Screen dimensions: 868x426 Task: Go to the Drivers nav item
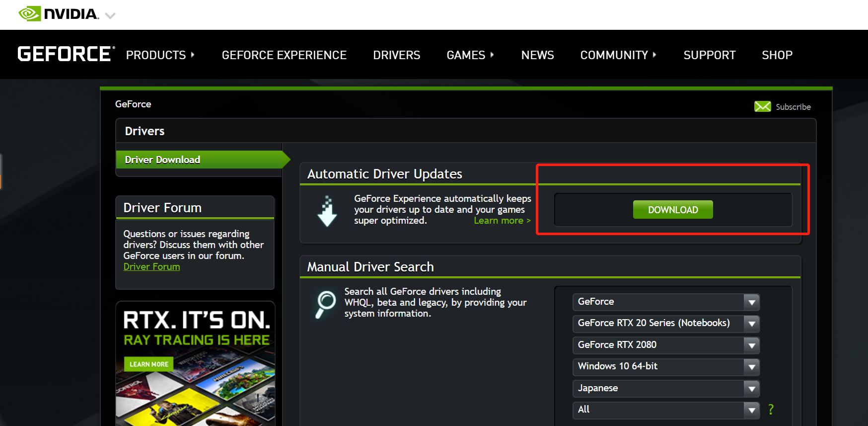(396, 55)
